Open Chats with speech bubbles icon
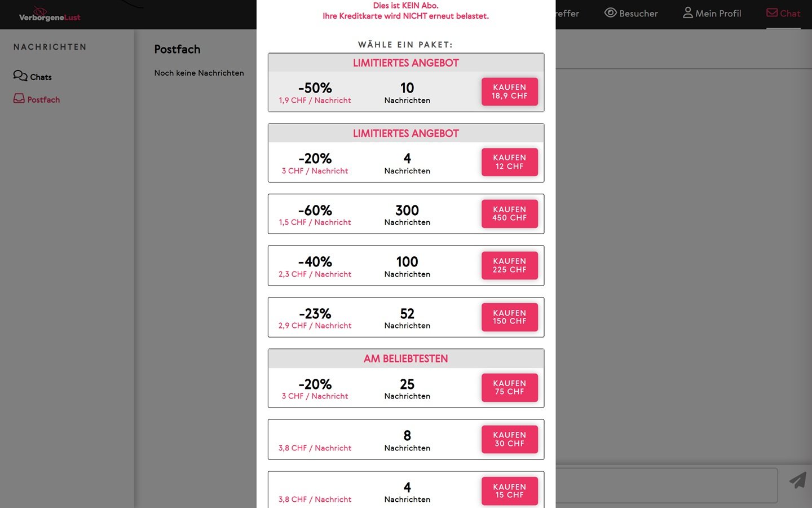Image resolution: width=812 pixels, height=508 pixels. coord(20,76)
